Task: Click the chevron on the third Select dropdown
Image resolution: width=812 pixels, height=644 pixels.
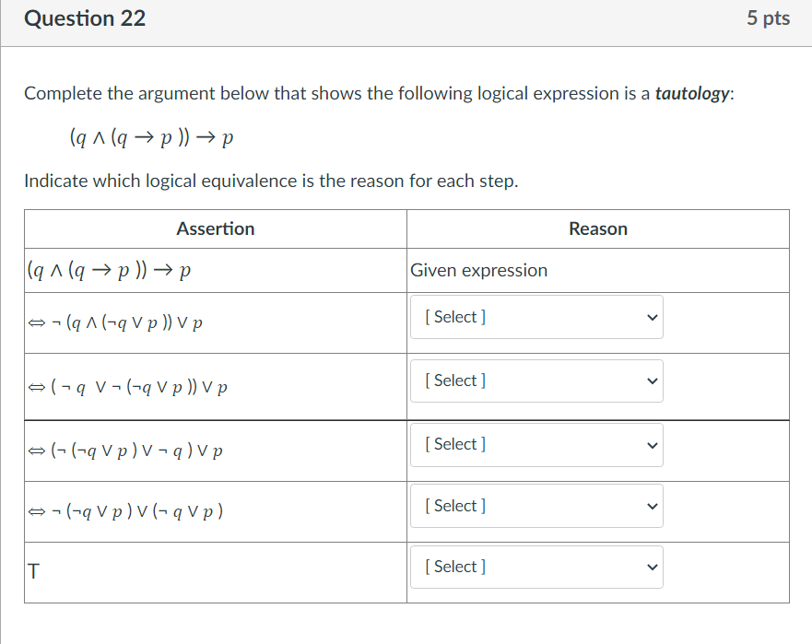Action: [651, 444]
